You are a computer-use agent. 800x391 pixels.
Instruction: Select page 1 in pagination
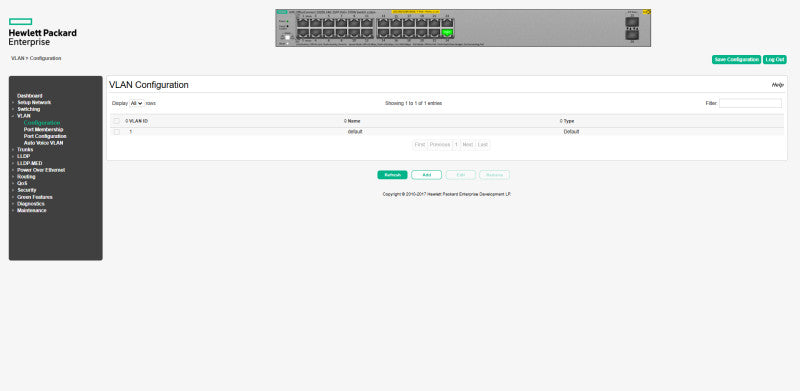(456, 145)
